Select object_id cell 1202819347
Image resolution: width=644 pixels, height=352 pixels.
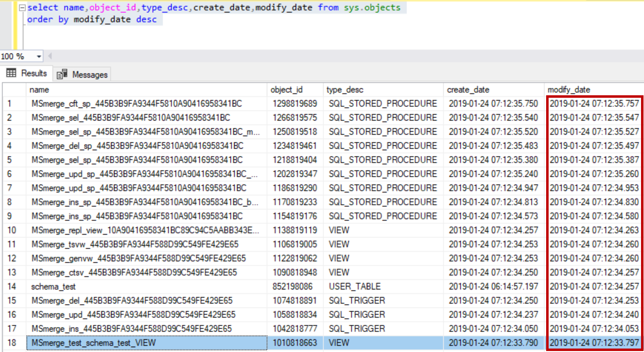(296, 174)
